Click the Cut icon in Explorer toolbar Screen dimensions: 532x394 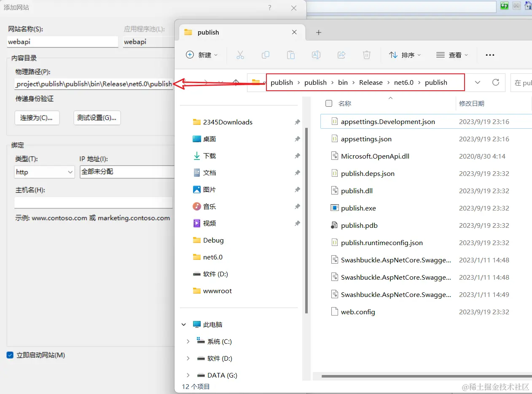point(240,55)
